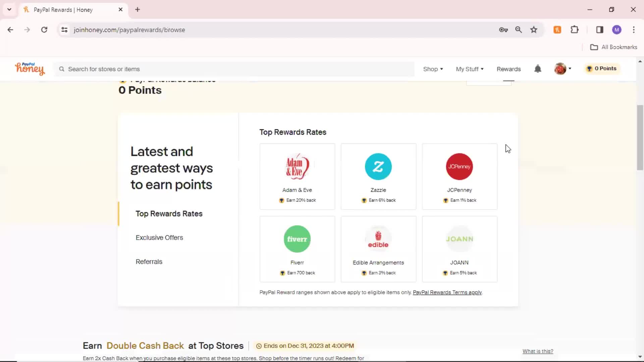Select the Fiverr store logo
Image resolution: width=644 pixels, height=362 pixels.
click(x=297, y=239)
